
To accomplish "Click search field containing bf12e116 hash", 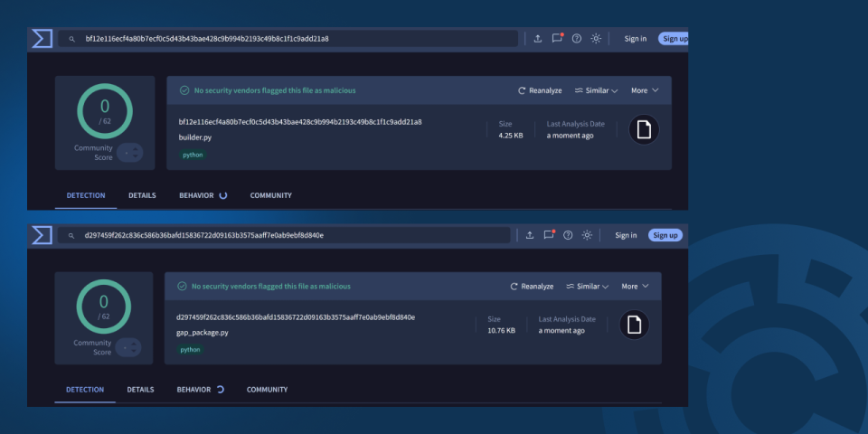I will click(288, 39).
